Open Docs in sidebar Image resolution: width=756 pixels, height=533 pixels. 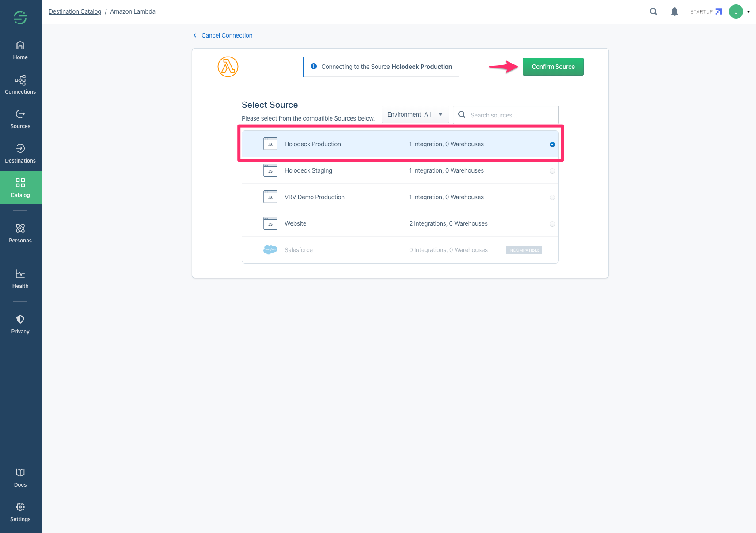click(20, 478)
